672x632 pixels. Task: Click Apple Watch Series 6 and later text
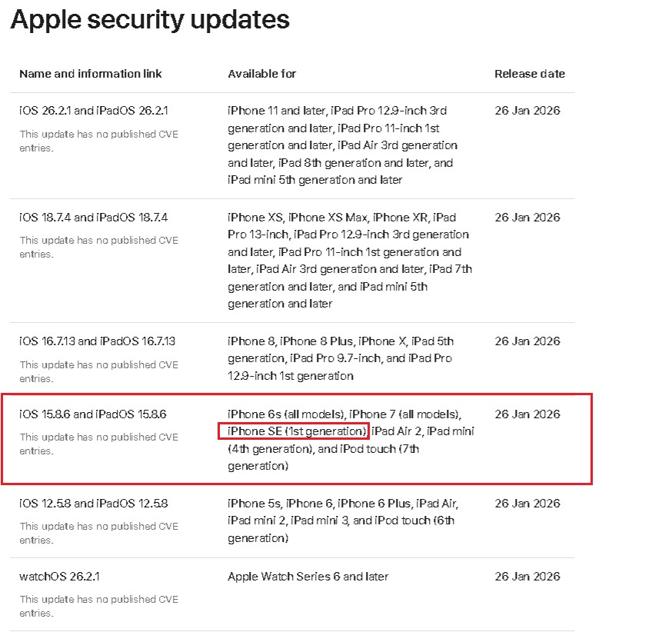(308, 577)
